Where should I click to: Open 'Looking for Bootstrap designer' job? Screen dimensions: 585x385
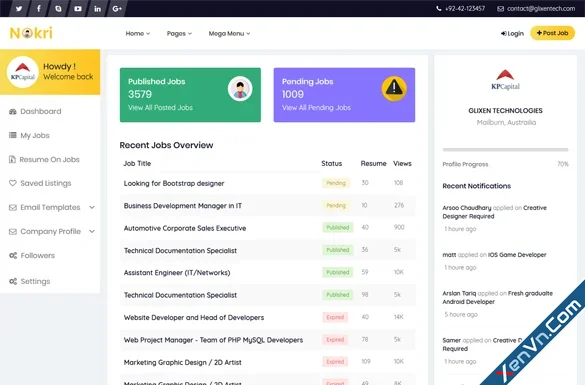[174, 184]
